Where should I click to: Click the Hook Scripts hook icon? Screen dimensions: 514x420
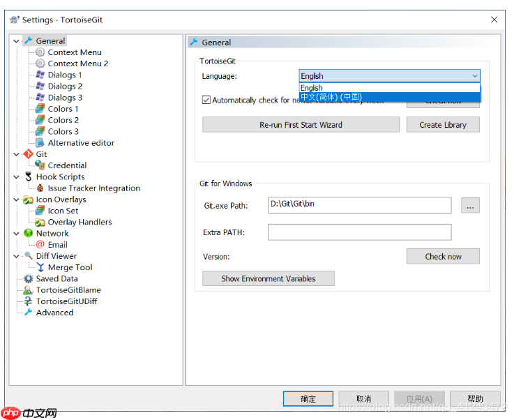[x=29, y=177]
